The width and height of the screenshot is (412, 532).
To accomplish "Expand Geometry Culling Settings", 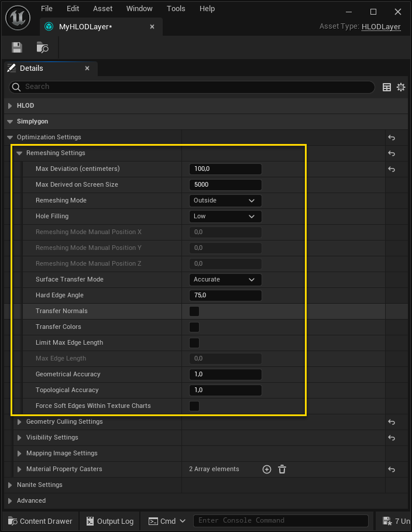I will 19,421.
